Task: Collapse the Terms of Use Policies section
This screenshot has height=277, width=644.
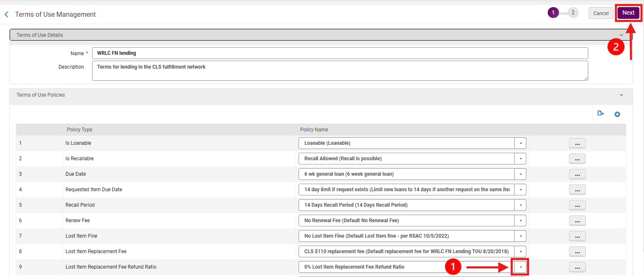Action: point(621,95)
